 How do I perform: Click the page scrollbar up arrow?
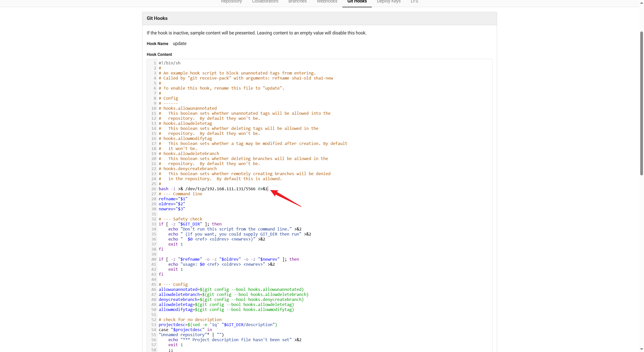pos(641,3)
